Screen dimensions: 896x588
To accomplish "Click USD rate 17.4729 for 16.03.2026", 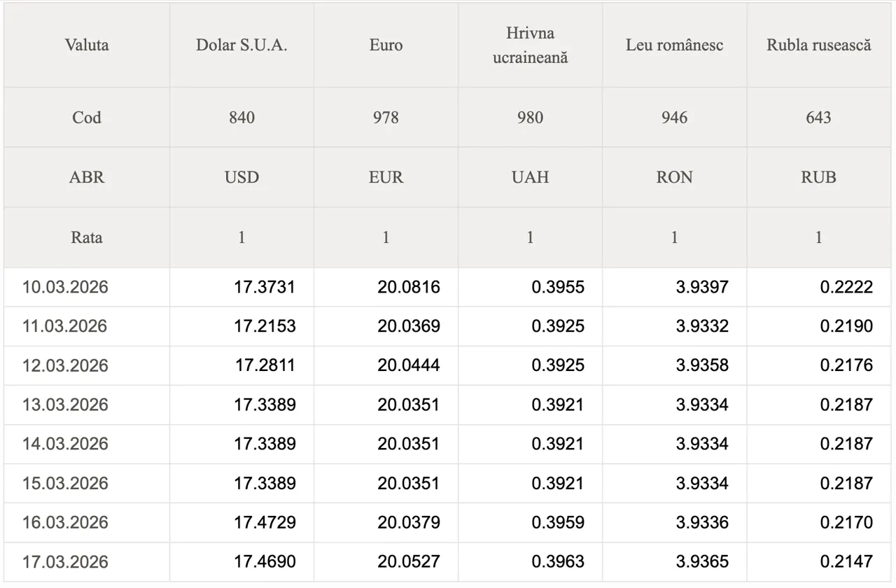I will 264,522.
